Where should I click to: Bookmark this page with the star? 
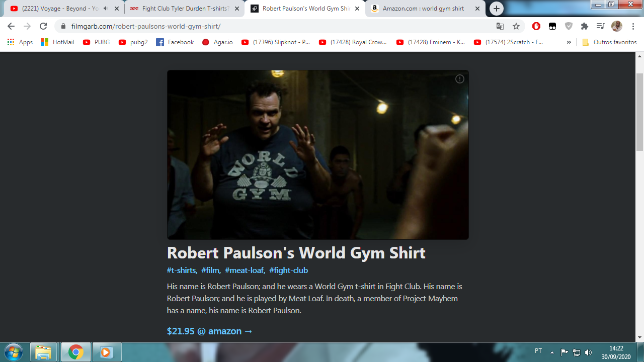516,26
